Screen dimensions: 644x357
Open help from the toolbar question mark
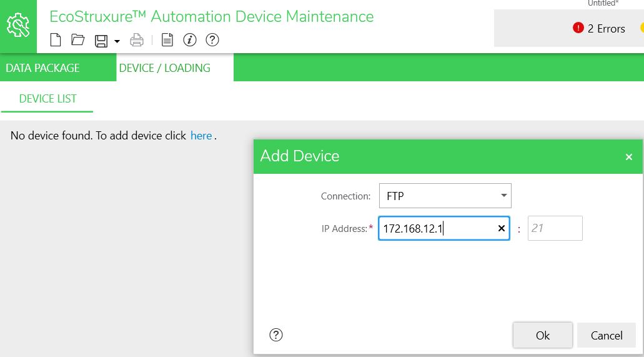pos(212,40)
